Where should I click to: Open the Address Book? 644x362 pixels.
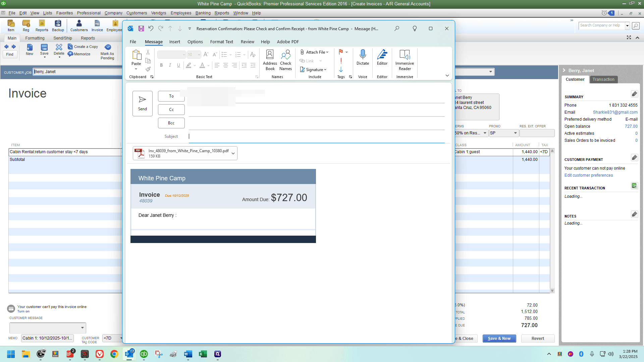270,60
